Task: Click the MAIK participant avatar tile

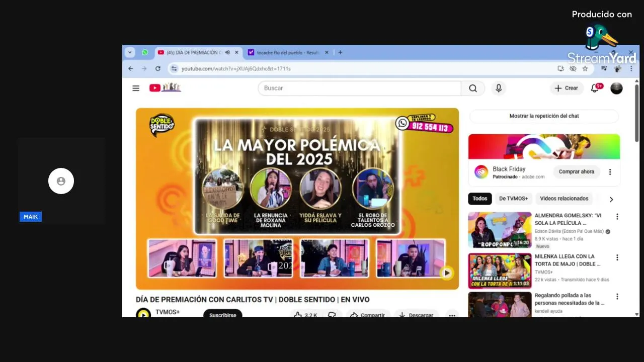Action: (61, 181)
